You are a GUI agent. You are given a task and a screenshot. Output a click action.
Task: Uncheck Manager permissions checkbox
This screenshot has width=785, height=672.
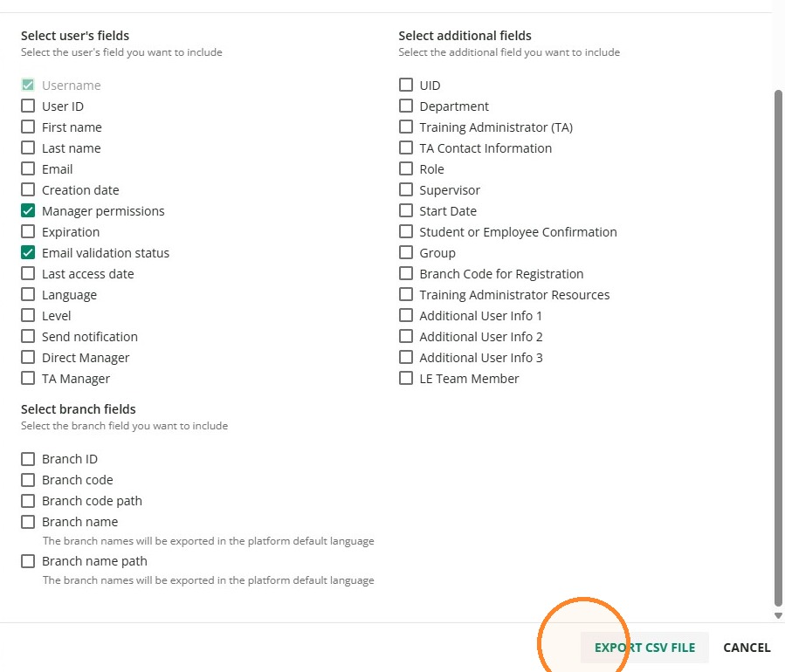point(28,210)
